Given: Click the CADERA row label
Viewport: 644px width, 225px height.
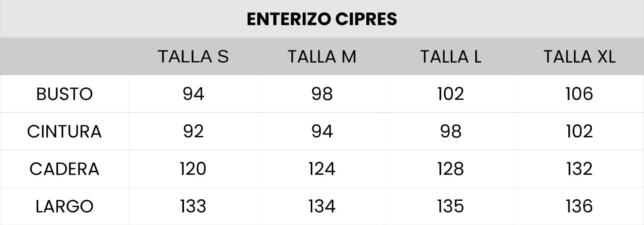Looking at the screenshot, I should [64, 169].
